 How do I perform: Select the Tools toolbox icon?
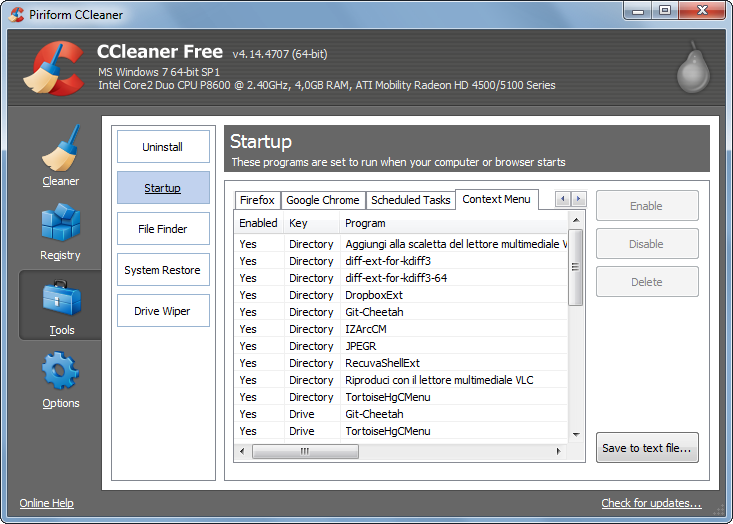coord(61,298)
